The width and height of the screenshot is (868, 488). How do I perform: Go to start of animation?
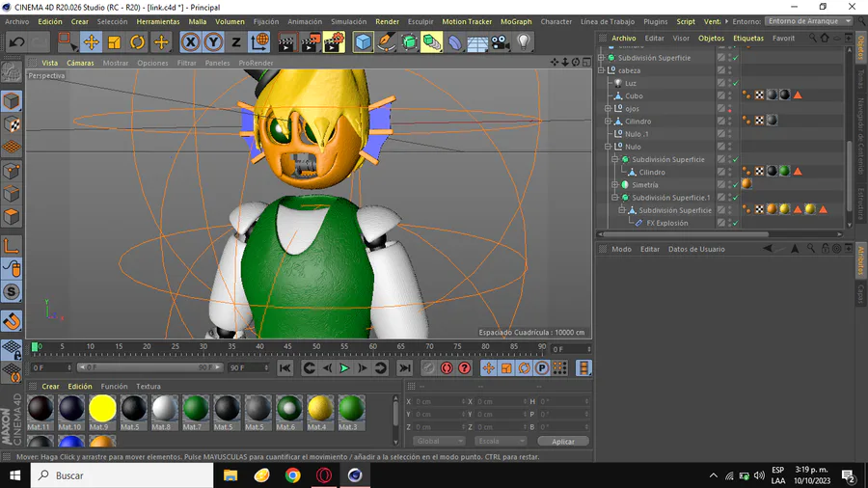point(285,368)
